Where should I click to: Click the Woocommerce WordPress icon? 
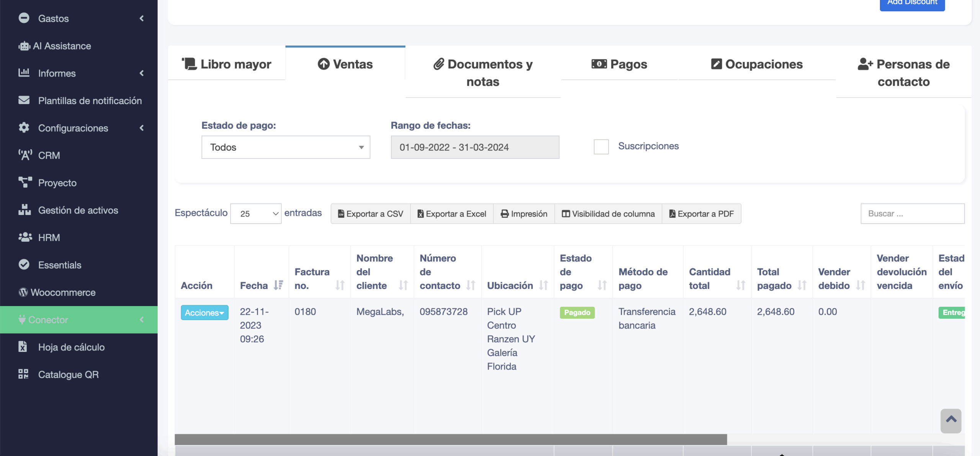(x=23, y=292)
